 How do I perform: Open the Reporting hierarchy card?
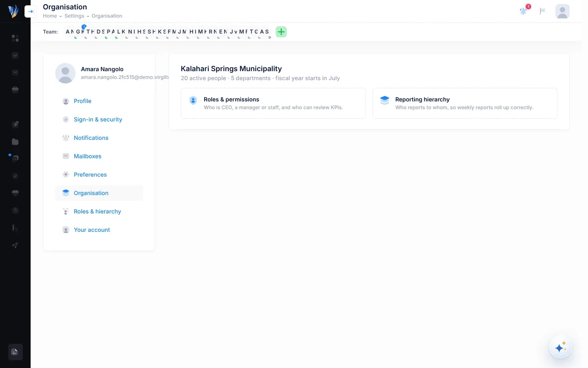click(465, 103)
